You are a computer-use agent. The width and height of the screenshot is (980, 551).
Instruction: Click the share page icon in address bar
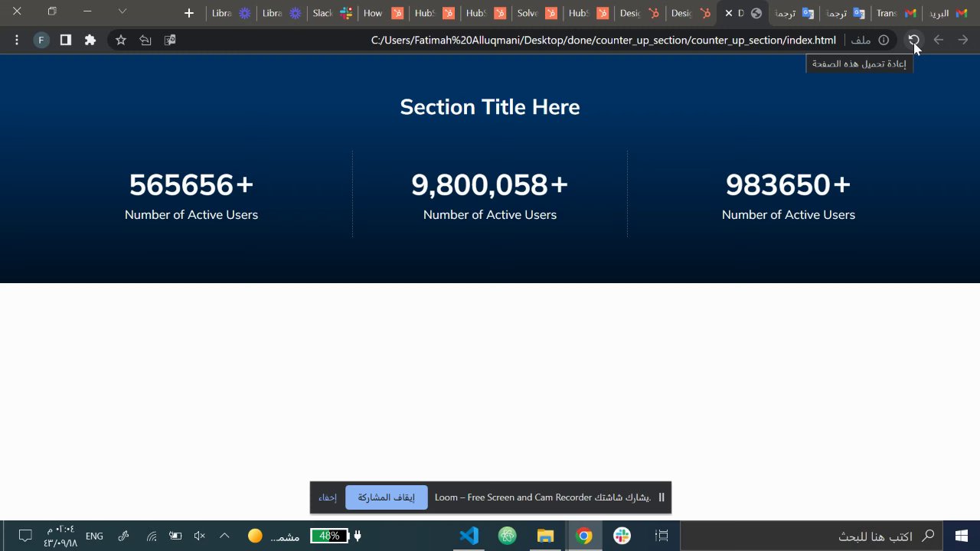(x=145, y=40)
